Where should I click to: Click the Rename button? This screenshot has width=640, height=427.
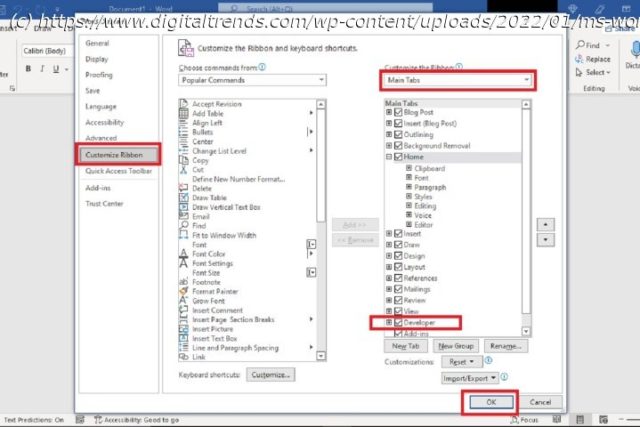pos(506,346)
